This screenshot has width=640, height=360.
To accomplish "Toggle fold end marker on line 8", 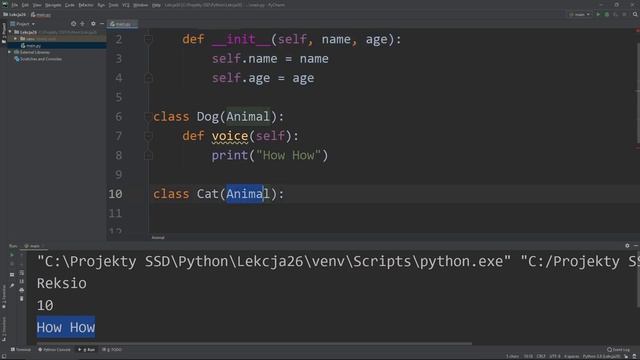I will [149, 155].
